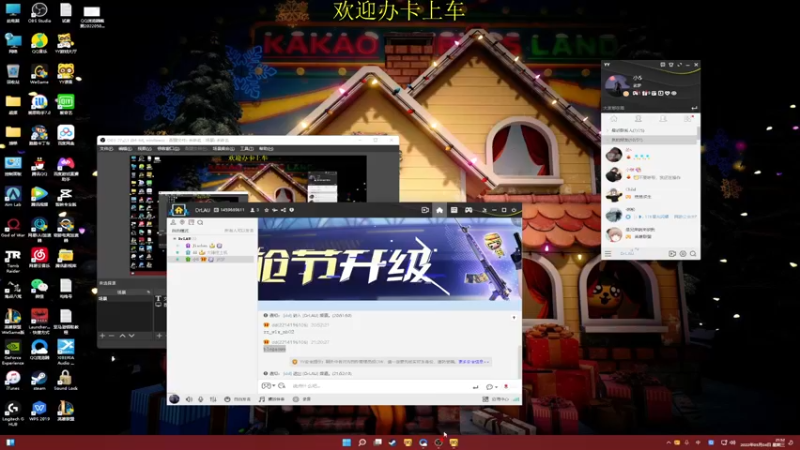Collapse the Dr.LAU channel tree node
The height and width of the screenshot is (450, 800).
tap(174, 238)
